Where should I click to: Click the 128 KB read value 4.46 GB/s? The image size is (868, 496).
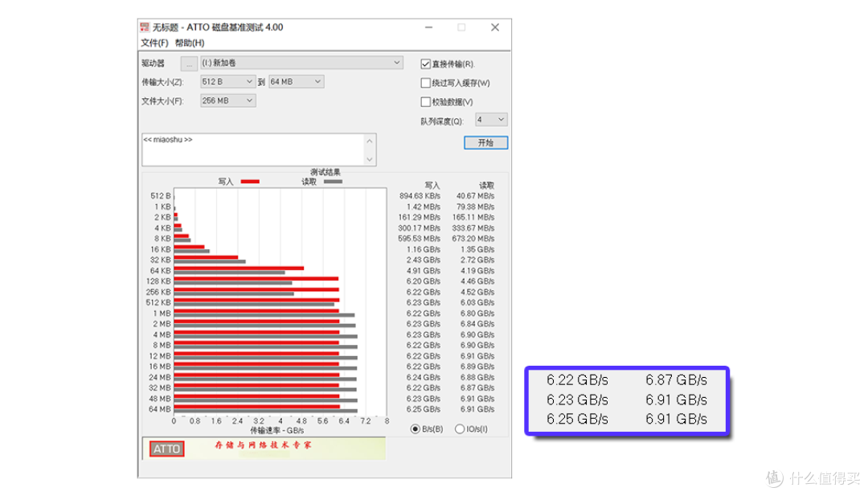[x=477, y=281]
